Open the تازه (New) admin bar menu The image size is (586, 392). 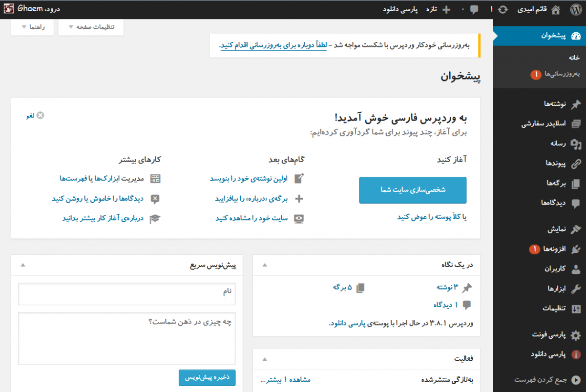tap(439, 10)
